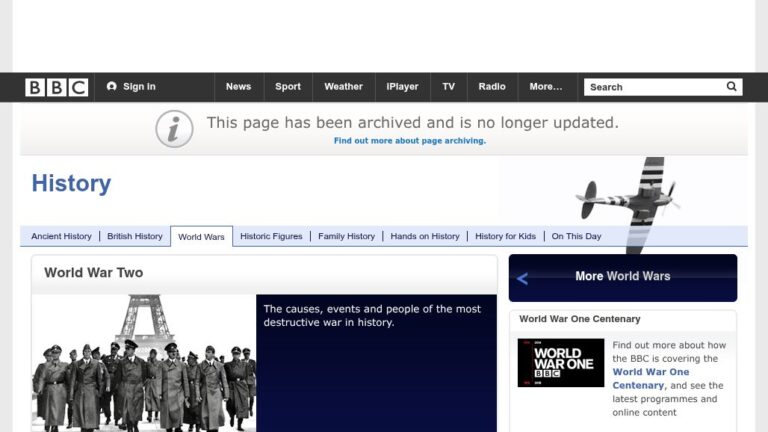Open the More… menu in BBC bar
The width and height of the screenshot is (768, 432).
546,87
